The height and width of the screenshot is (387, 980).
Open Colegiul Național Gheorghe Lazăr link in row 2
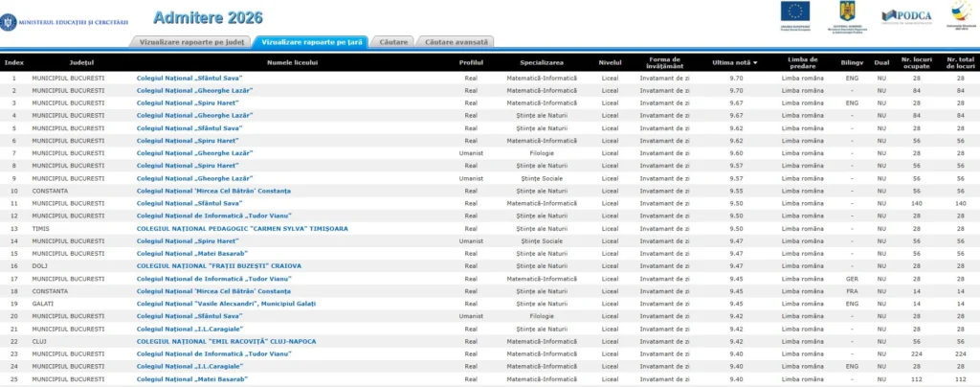(195, 91)
